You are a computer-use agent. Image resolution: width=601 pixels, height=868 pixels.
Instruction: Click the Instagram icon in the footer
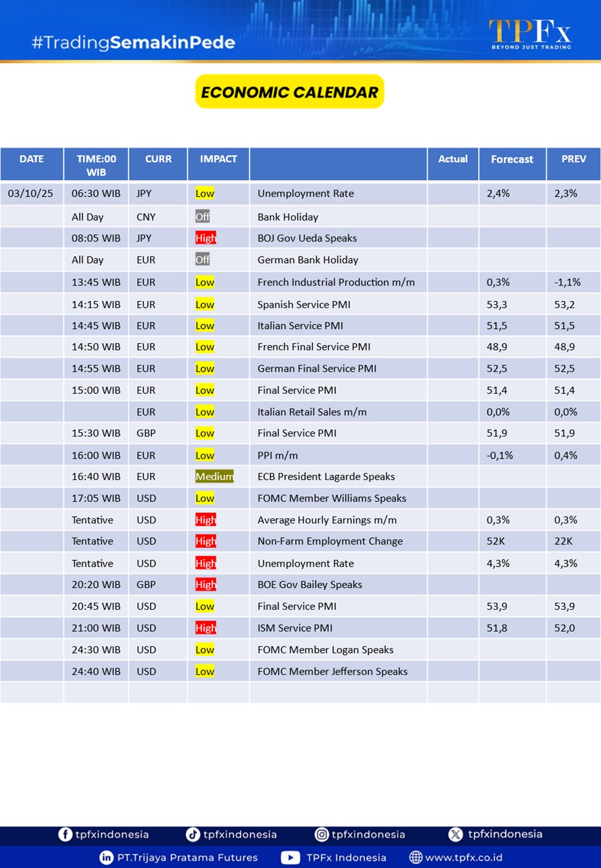[322, 834]
